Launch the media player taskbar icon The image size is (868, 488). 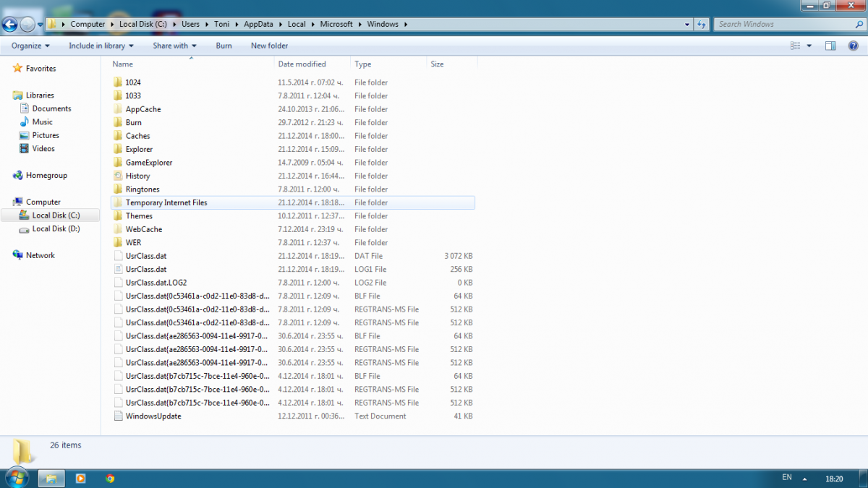(80, 478)
